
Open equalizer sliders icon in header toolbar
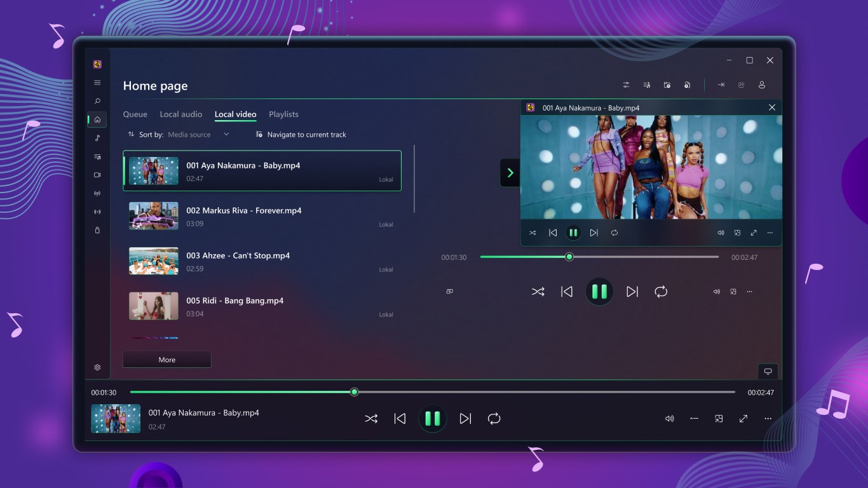(x=626, y=85)
